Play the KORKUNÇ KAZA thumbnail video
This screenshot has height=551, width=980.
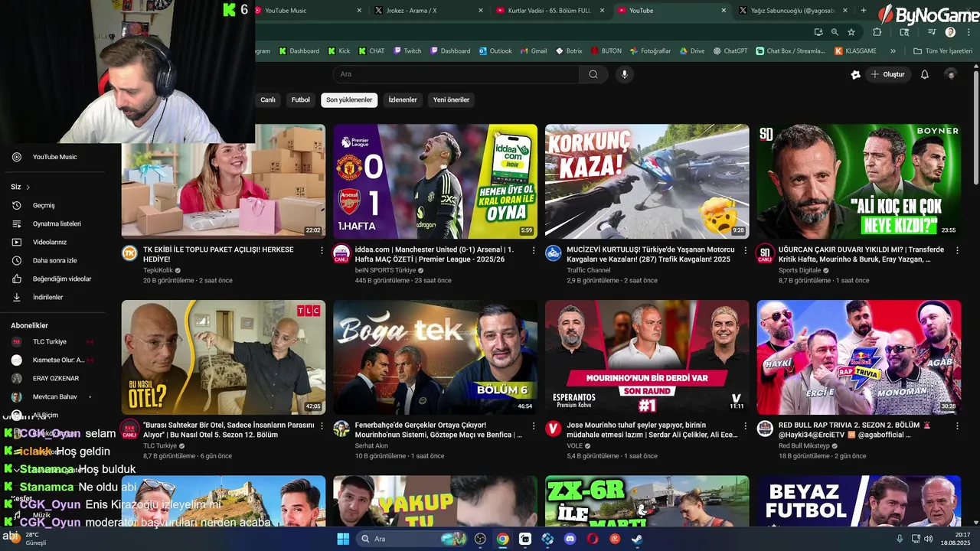click(x=647, y=181)
